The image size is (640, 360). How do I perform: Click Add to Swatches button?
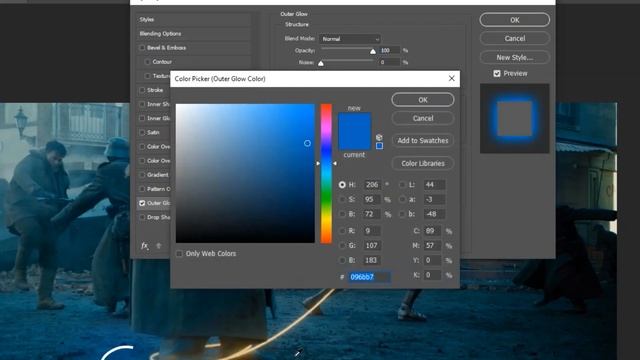pyautogui.click(x=423, y=140)
